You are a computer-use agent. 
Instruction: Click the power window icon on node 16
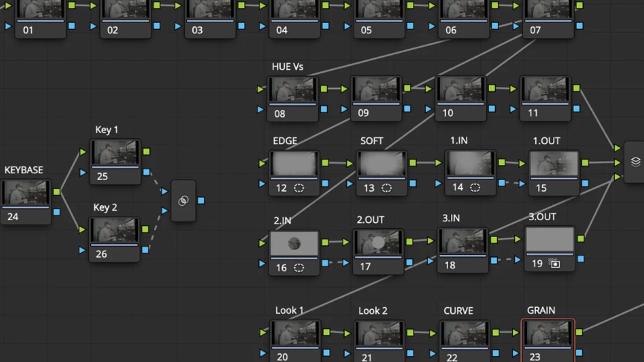coord(299,268)
